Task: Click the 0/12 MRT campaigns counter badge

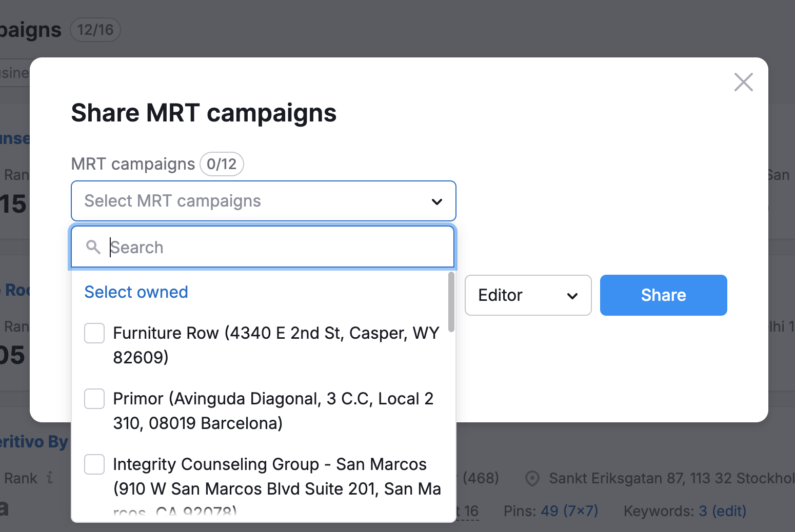Action: [x=222, y=164]
